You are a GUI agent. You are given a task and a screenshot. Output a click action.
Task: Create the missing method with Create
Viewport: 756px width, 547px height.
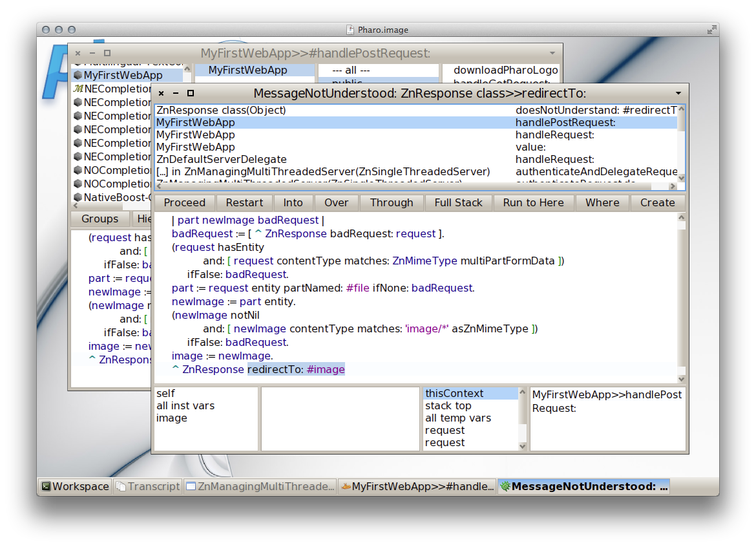click(x=658, y=202)
